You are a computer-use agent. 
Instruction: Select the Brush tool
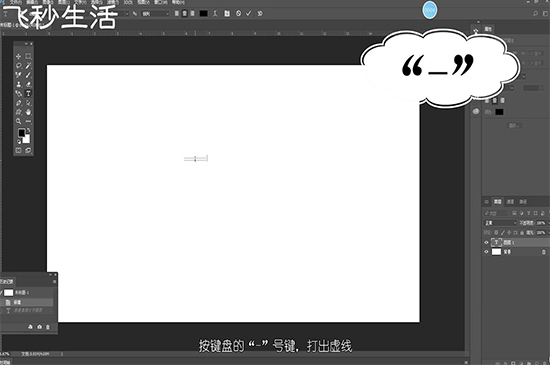click(x=28, y=75)
